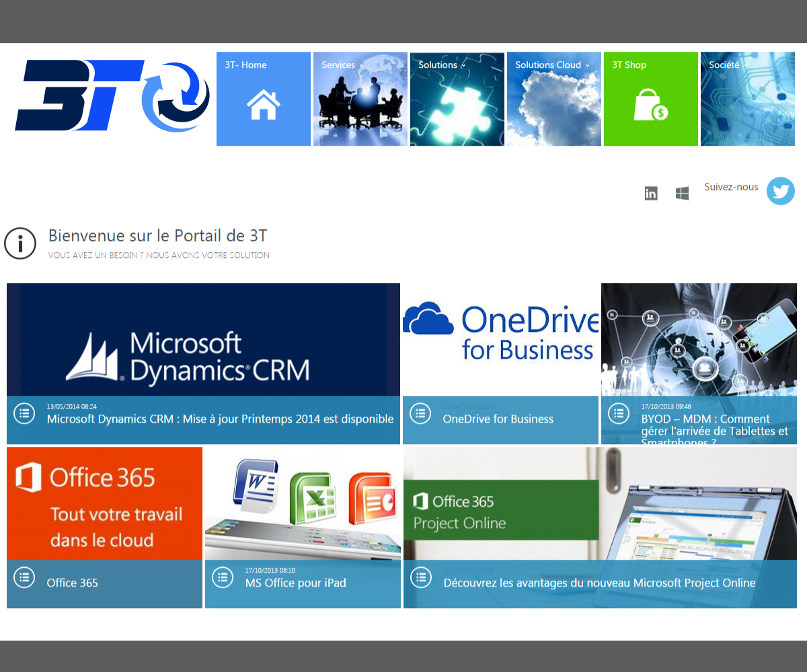
Task: Click list icon beside OneDrive for Business title
Action: pyautogui.click(x=420, y=413)
